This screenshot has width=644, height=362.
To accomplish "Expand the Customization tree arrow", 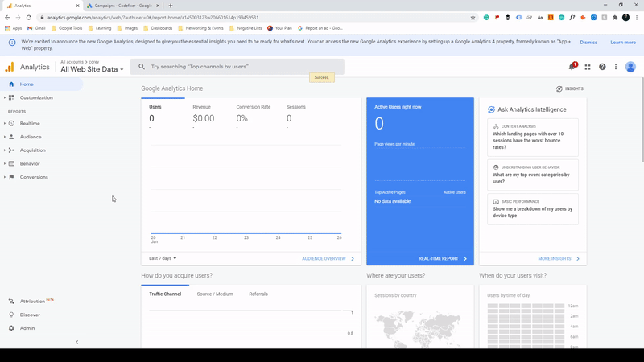I will pos(5,97).
